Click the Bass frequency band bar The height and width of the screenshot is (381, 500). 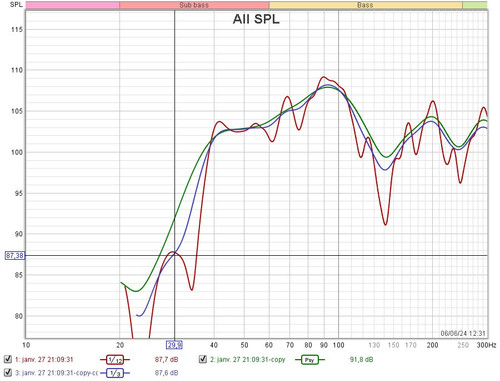tap(366, 5)
